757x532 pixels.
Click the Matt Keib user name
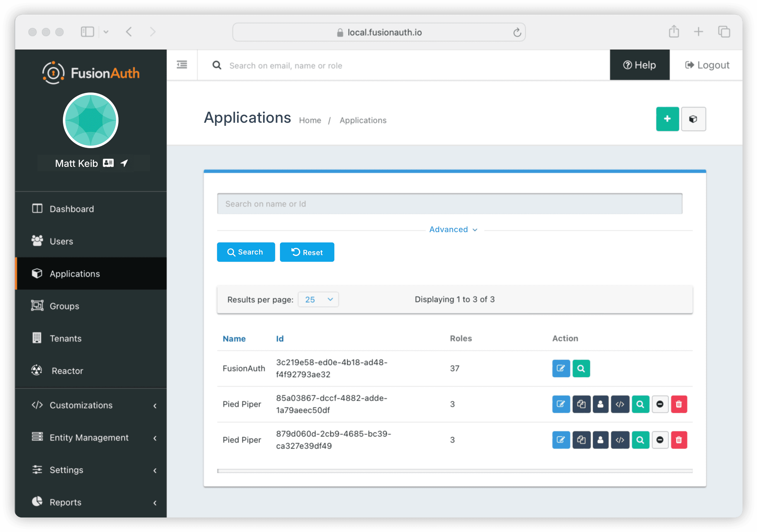pyautogui.click(x=76, y=163)
